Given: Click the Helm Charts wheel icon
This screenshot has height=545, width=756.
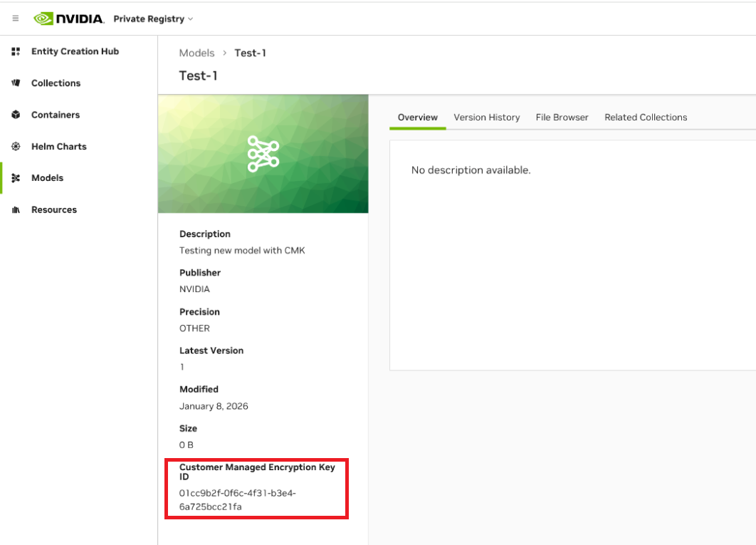Looking at the screenshot, I should coord(16,146).
